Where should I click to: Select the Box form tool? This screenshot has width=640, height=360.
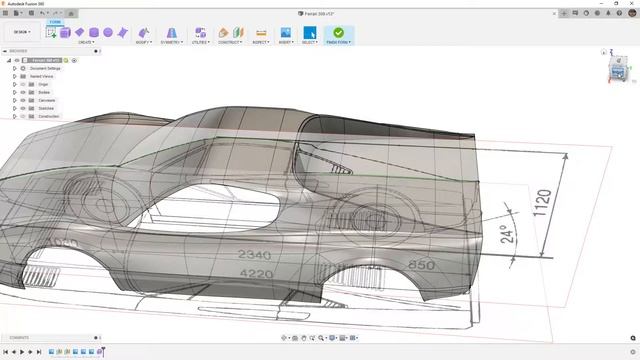[x=65, y=33]
